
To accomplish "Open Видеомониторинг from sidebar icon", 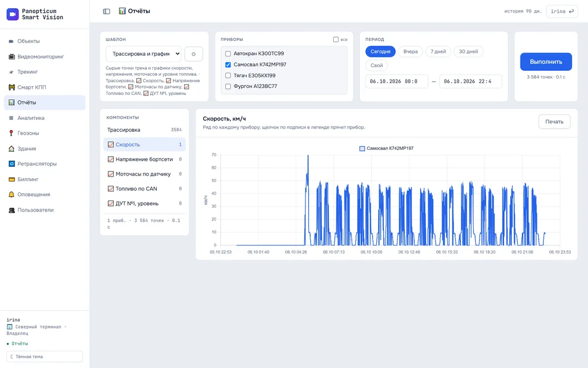I will (11, 56).
